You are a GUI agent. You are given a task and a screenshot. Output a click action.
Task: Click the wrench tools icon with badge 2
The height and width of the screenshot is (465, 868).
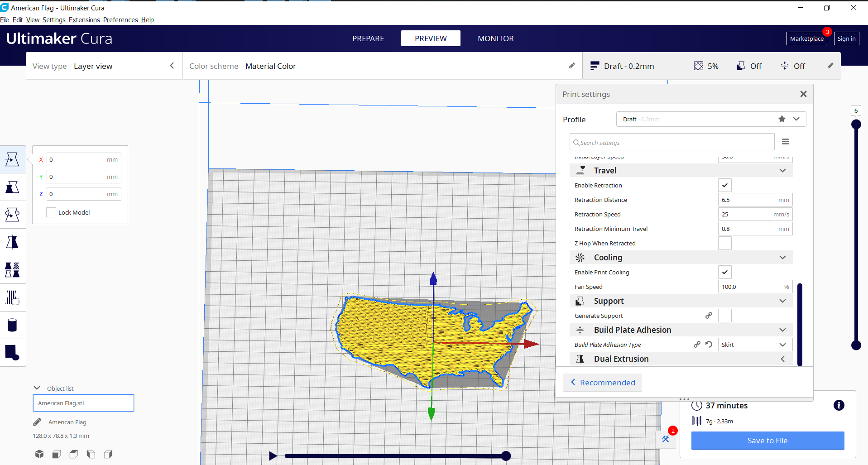[x=666, y=439]
